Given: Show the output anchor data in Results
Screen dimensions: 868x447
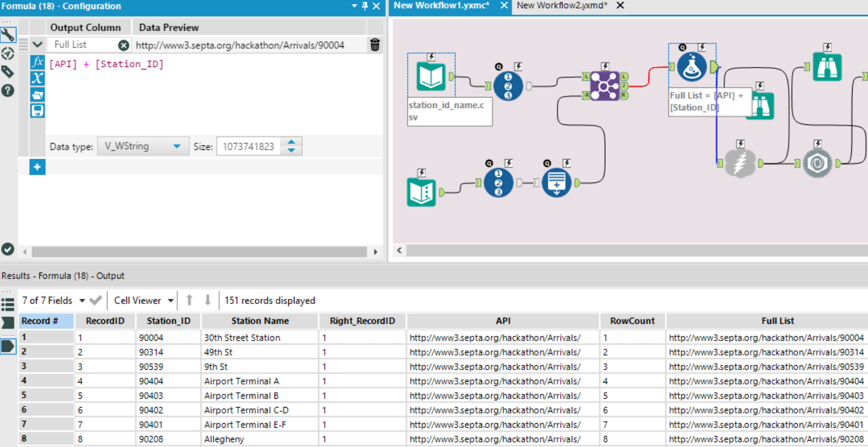Looking at the screenshot, I should point(8,346).
